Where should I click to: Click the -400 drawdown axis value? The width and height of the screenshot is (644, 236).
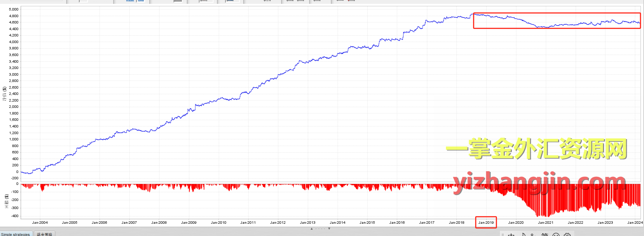[x=15, y=216]
